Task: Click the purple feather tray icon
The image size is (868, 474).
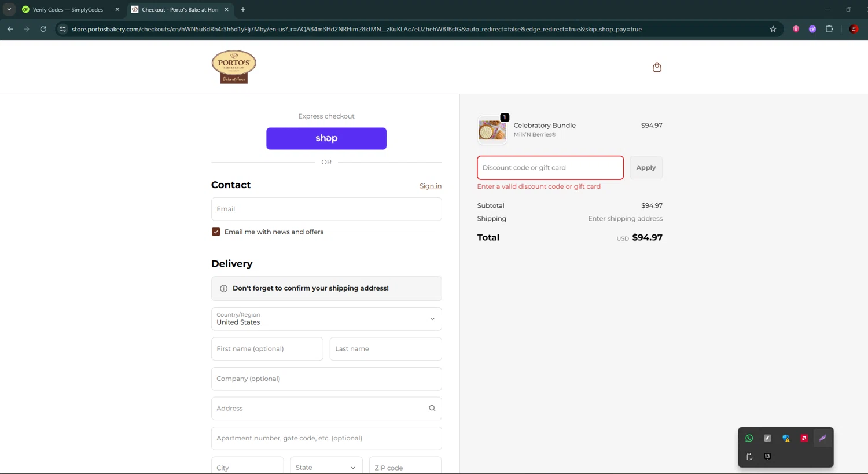Action: (x=822, y=438)
